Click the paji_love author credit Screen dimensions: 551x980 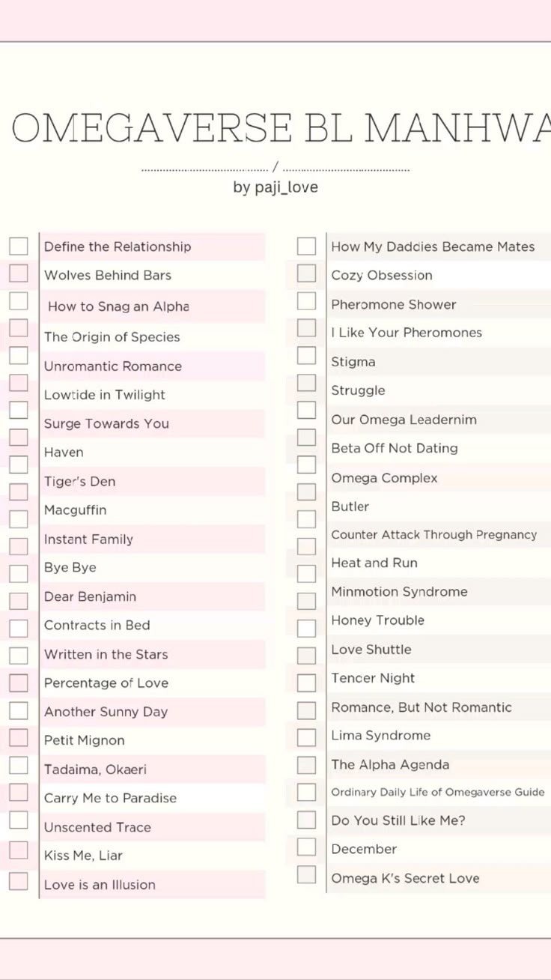tap(275, 187)
